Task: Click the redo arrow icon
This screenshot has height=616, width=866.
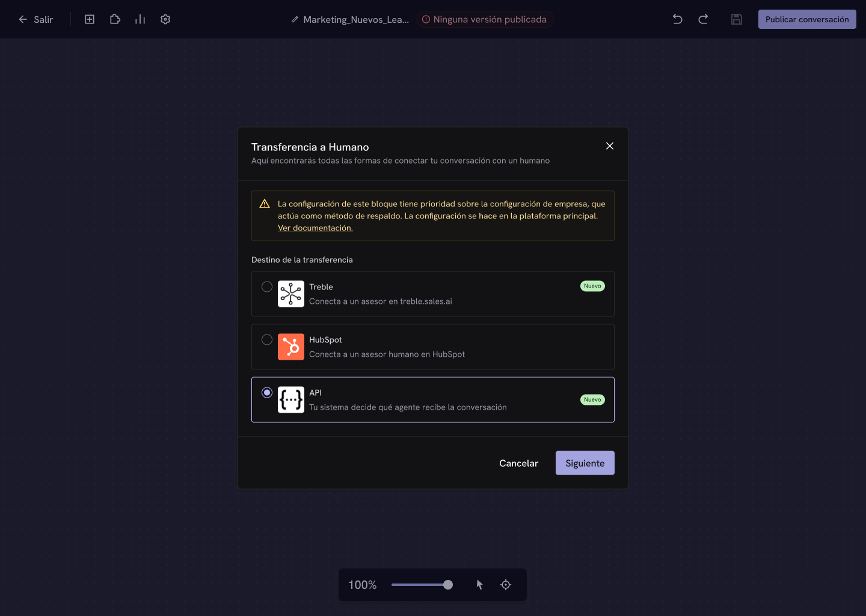Action: 703,19
